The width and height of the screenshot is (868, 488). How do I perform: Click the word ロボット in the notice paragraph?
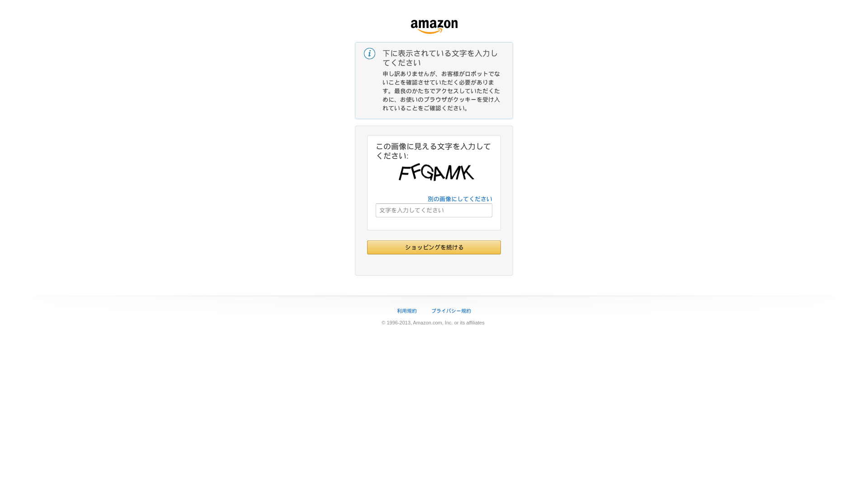476,74
